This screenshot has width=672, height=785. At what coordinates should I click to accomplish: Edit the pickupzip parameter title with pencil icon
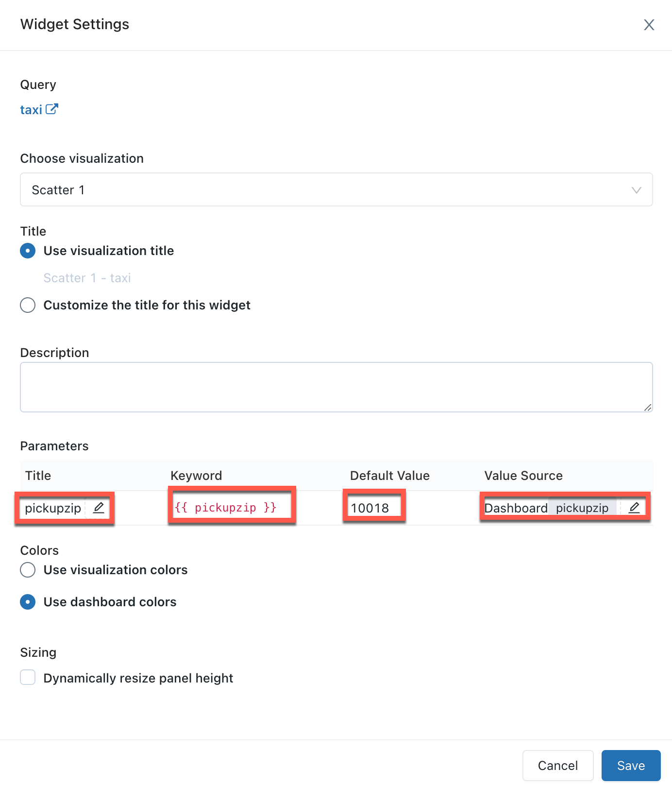(x=99, y=508)
